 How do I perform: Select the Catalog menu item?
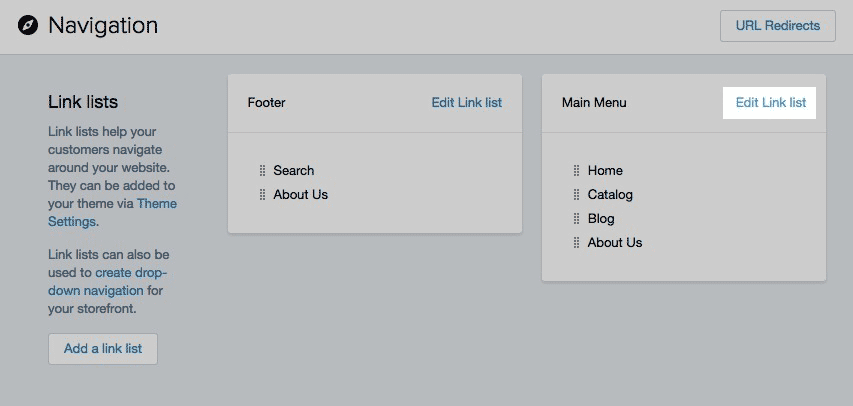pos(610,195)
